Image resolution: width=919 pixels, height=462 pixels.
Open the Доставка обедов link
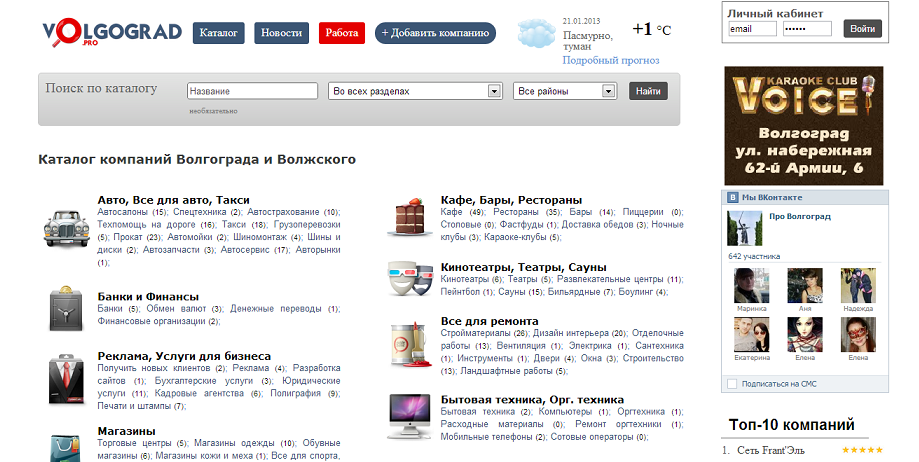[x=598, y=225]
